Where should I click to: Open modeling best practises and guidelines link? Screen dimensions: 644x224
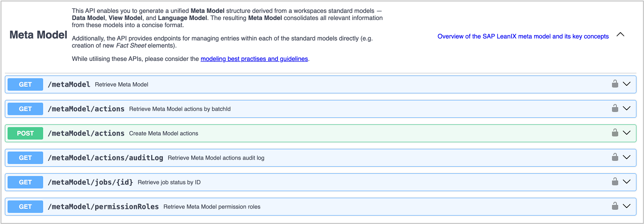[254, 59]
